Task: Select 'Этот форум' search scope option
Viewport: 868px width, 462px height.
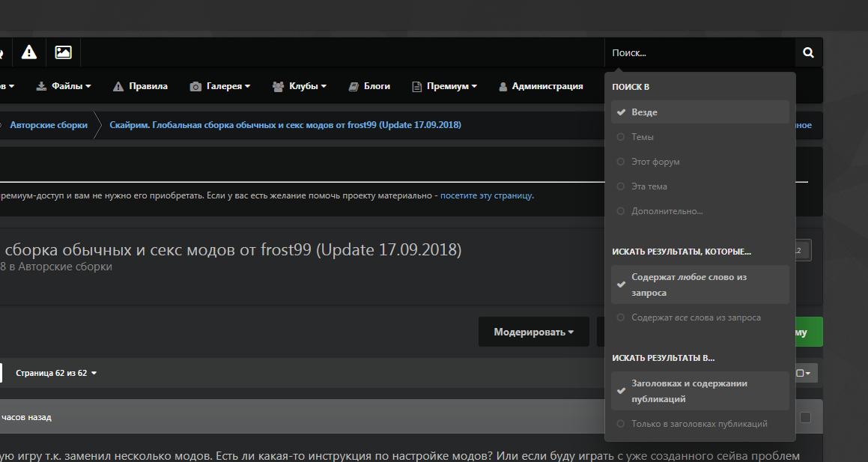Action: tap(655, 162)
